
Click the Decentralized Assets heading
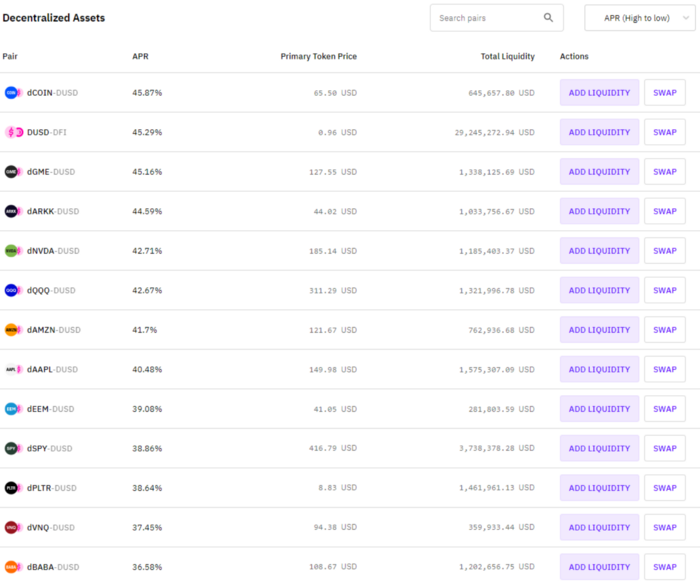(54, 18)
